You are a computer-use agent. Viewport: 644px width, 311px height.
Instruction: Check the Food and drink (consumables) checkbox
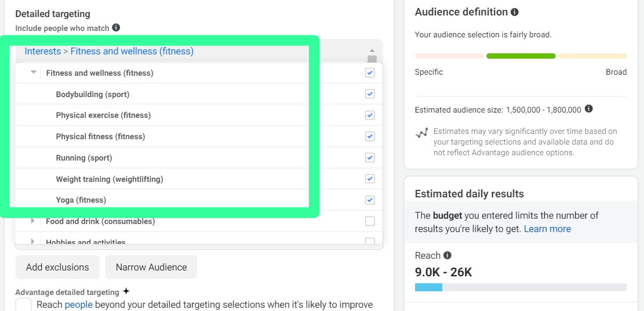[x=370, y=221]
